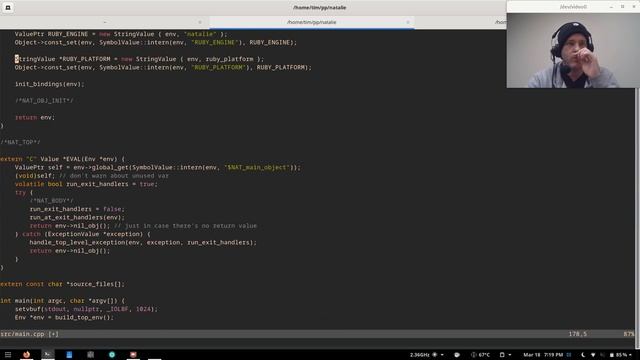
Task: Toggle night mode moon icon
Action: (583, 355)
